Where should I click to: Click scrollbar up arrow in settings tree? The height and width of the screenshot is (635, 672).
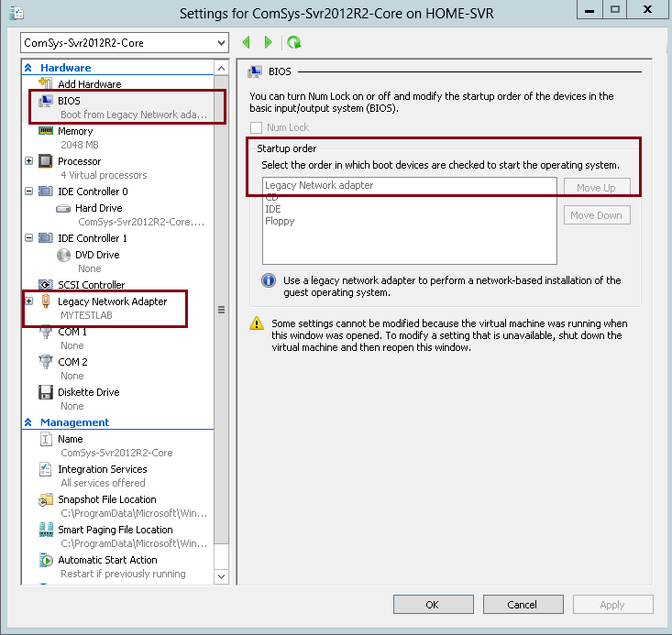[x=221, y=68]
